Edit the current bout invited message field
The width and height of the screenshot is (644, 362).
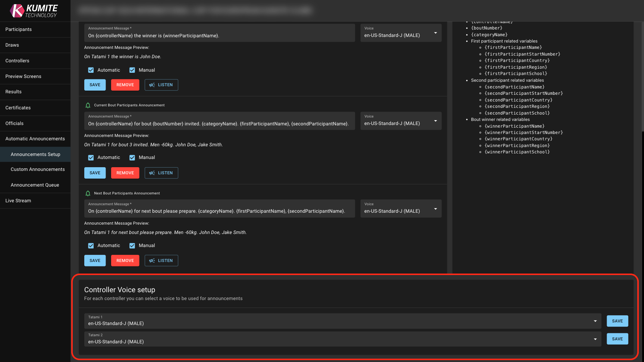[220, 121]
